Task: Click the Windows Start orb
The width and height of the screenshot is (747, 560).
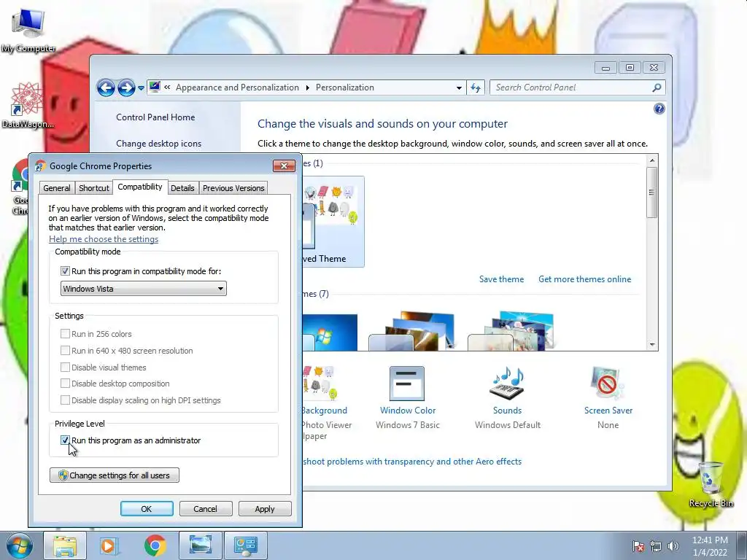Action: click(x=20, y=545)
